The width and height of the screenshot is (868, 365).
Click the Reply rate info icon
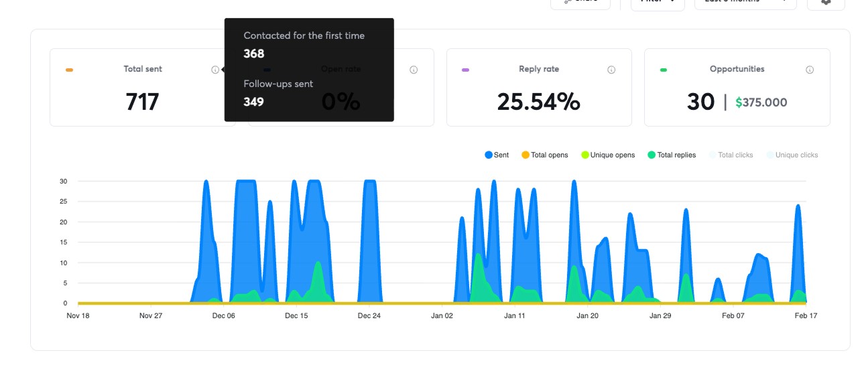[611, 70]
